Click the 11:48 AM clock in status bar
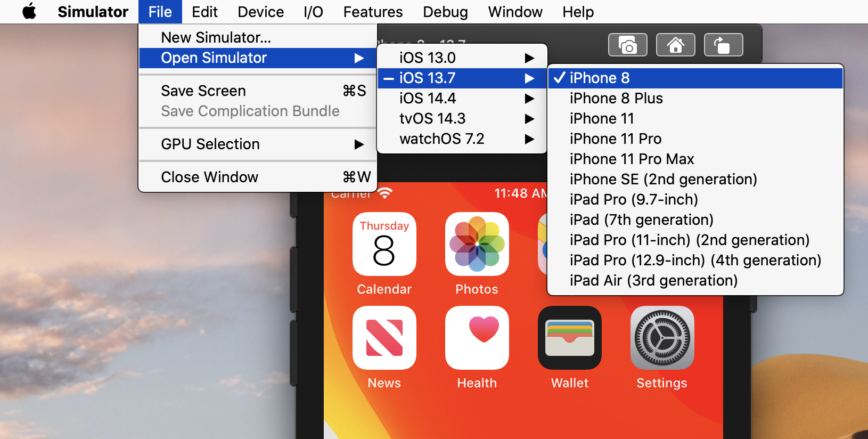Screen dimensions: 868x439 [520, 193]
